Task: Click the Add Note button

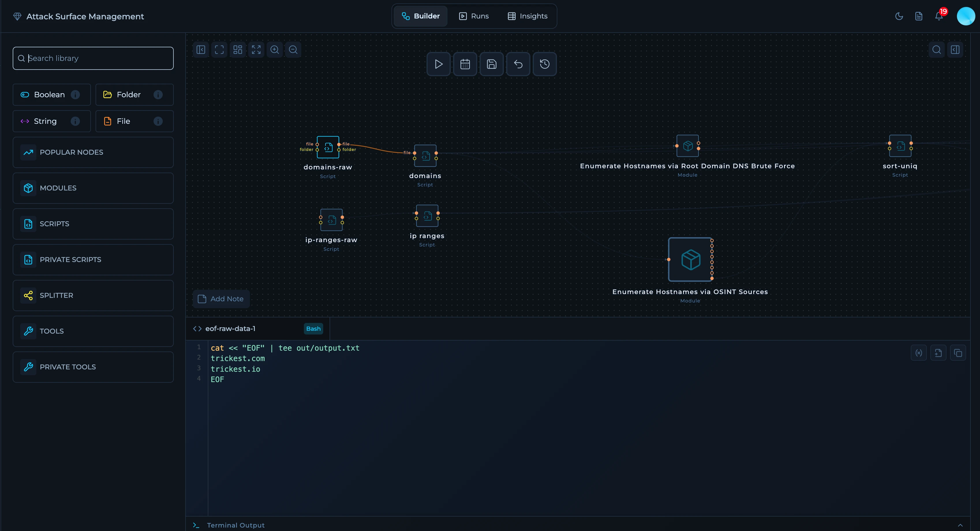Action: point(221,299)
